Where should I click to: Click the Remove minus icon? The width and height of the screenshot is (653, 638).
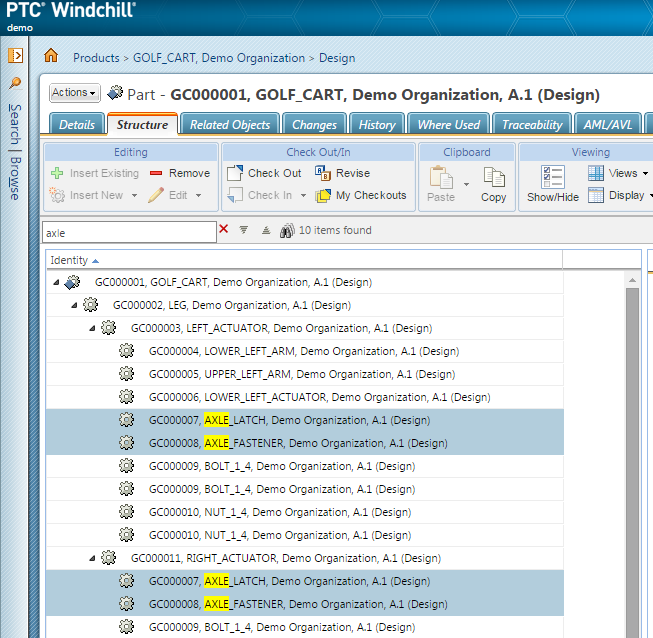(x=156, y=173)
